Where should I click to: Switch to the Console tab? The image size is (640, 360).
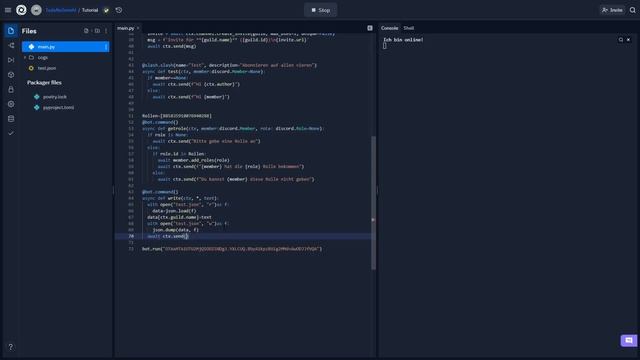[389, 28]
